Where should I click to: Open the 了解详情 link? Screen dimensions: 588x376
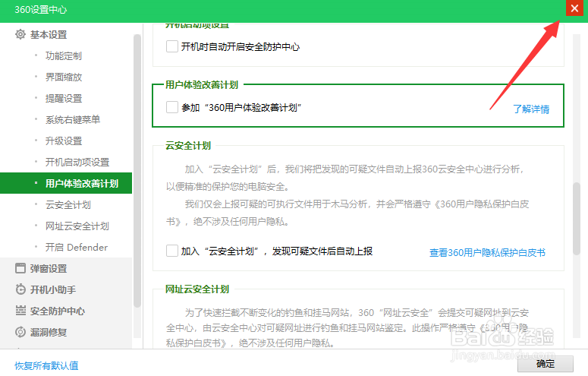(531, 109)
